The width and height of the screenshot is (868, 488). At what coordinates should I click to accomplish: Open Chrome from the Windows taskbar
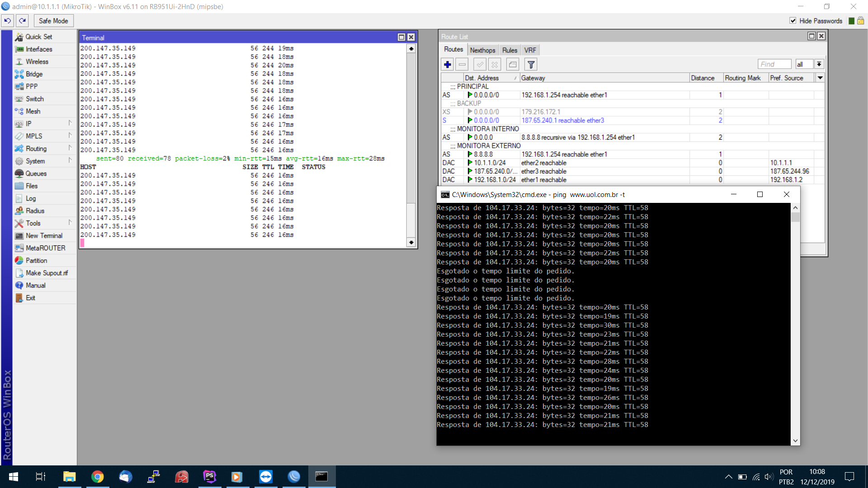pos(97,477)
